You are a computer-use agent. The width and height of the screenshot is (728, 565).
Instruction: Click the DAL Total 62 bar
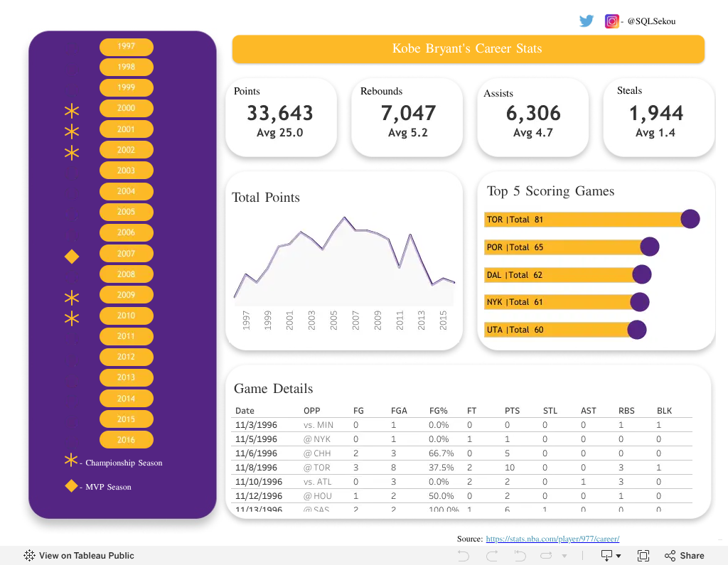(563, 275)
